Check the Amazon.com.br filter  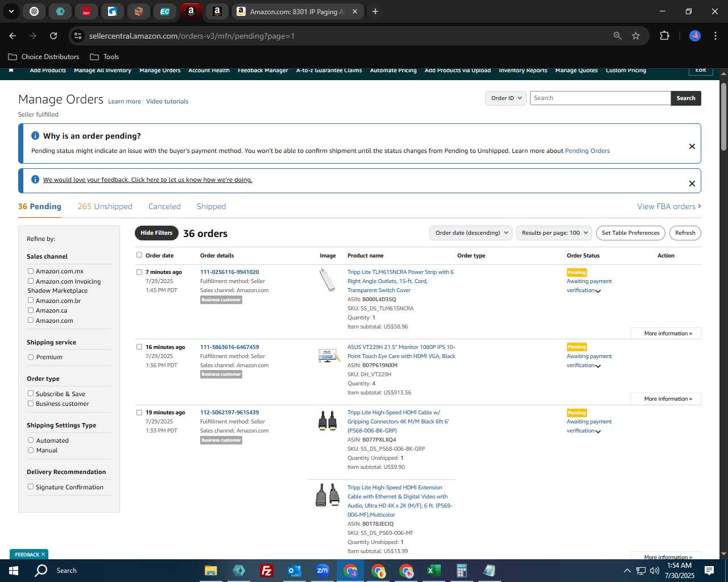point(31,300)
